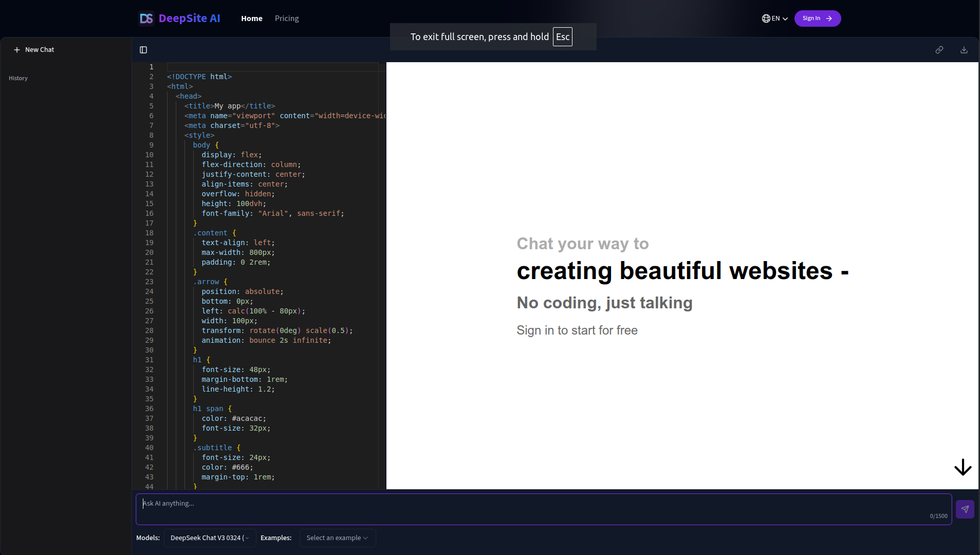Click the Examples: label
Viewport: 980px width, 555px height.
coord(276,538)
